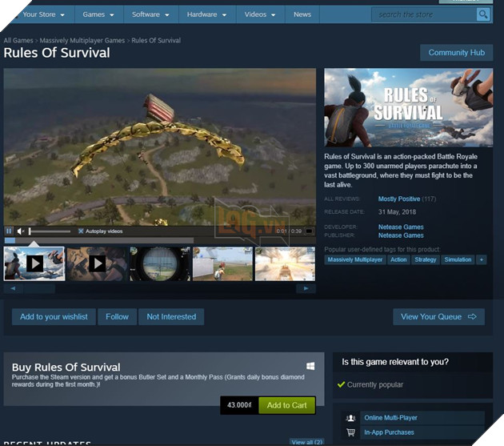The height and width of the screenshot is (446, 504).
Task: View the sniper scope screenshot thumbnail
Action: (x=160, y=264)
